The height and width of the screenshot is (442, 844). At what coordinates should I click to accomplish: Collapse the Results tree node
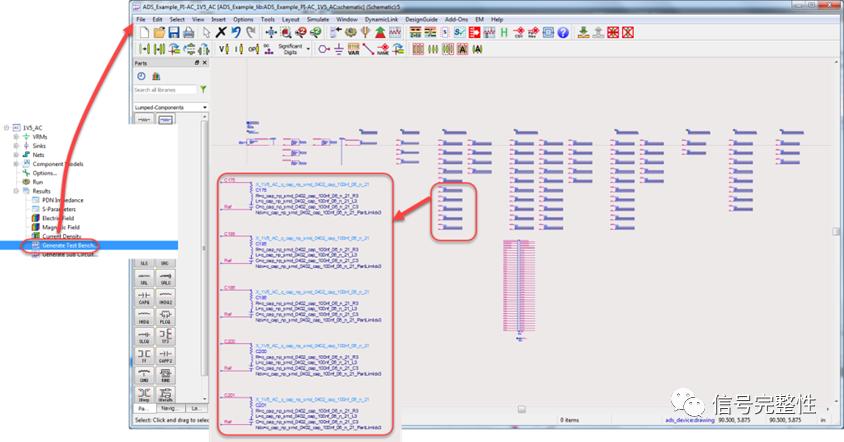[16, 190]
